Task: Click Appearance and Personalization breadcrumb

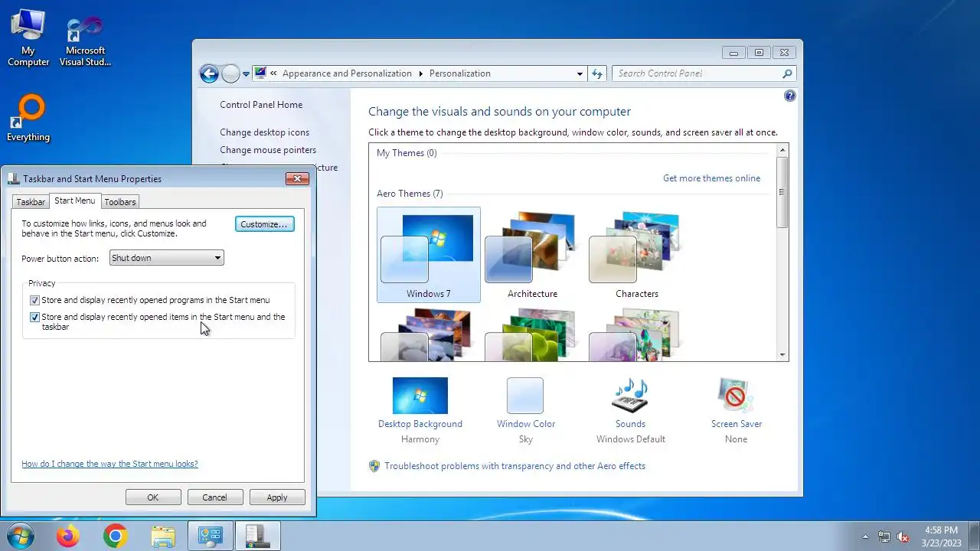Action: pyautogui.click(x=347, y=73)
